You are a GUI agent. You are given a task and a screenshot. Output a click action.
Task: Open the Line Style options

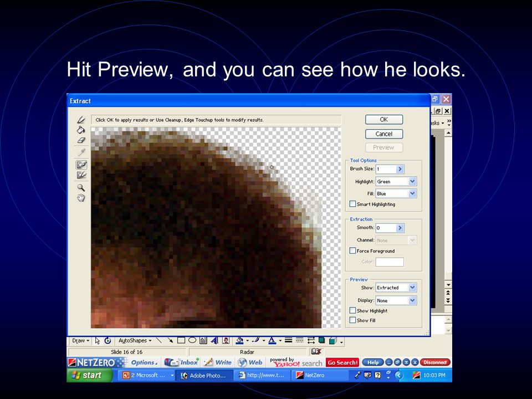point(288,340)
